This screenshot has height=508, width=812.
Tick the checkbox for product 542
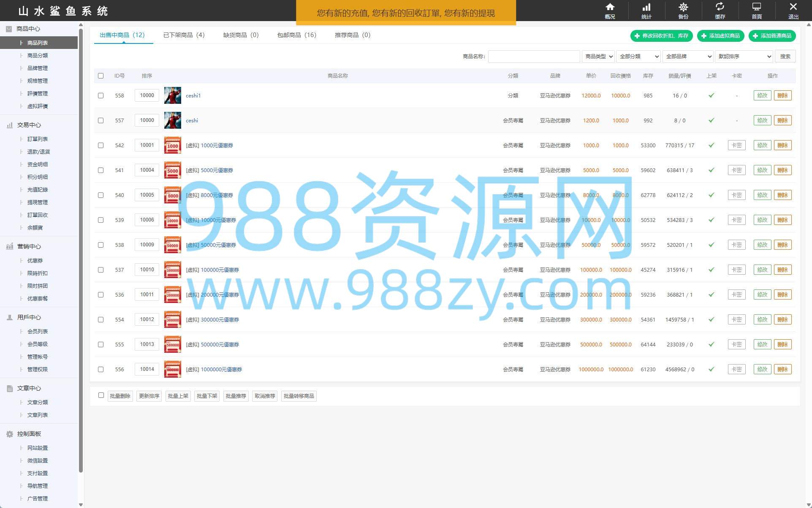pos(100,145)
